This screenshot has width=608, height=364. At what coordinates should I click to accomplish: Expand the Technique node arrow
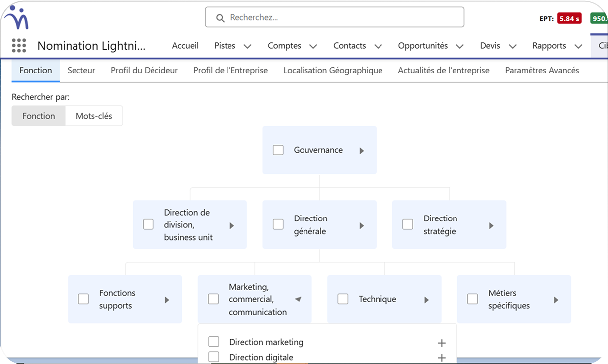[x=426, y=300]
